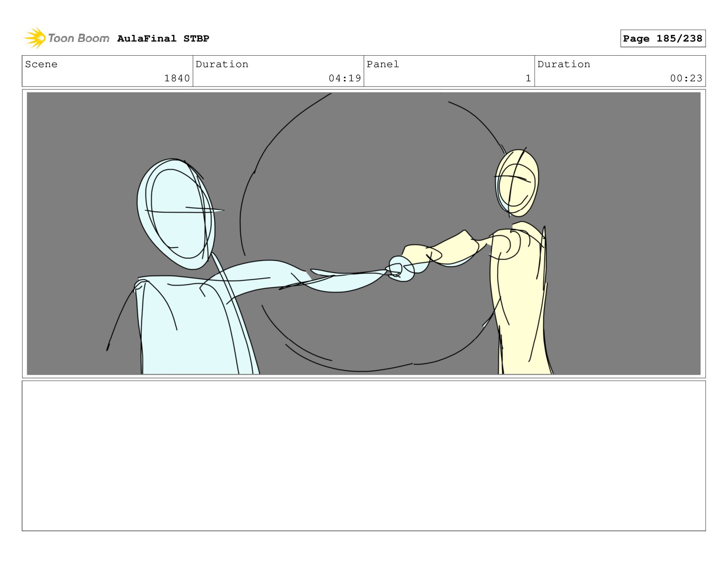Image resolution: width=728 pixels, height=564 pixels.
Task: Click the 'Scene' header label
Action: click(x=41, y=64)
